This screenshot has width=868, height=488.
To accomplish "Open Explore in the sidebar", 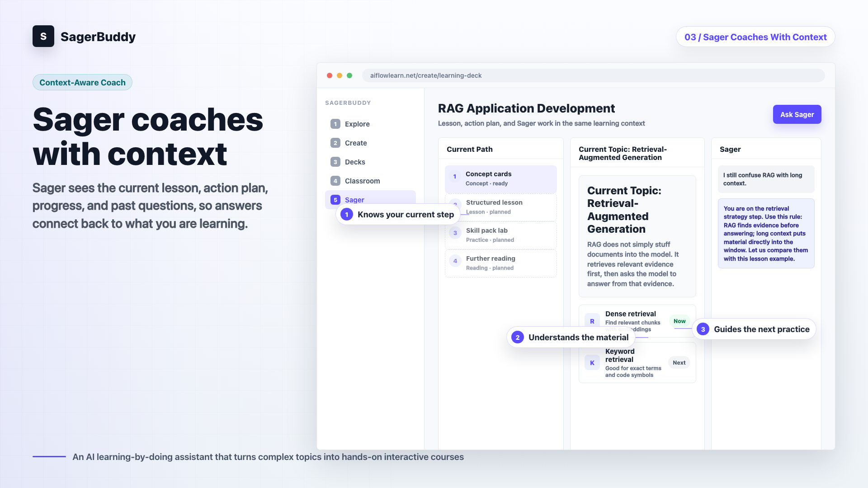I will 370,124.
